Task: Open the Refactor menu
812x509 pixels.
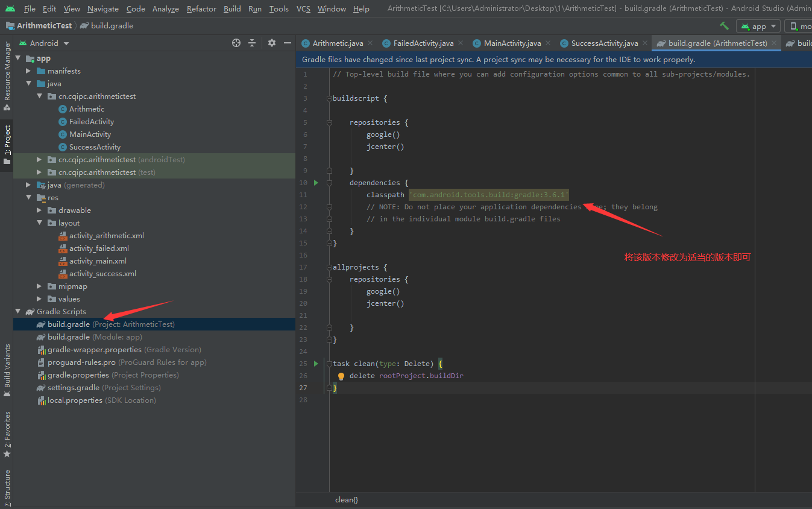Action: click(201, 9)
